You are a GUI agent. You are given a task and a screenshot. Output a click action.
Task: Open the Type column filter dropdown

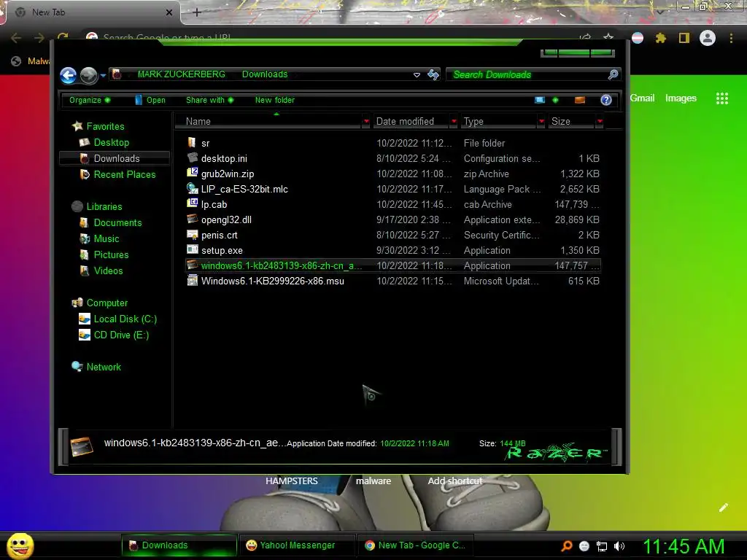pos(541,122)
